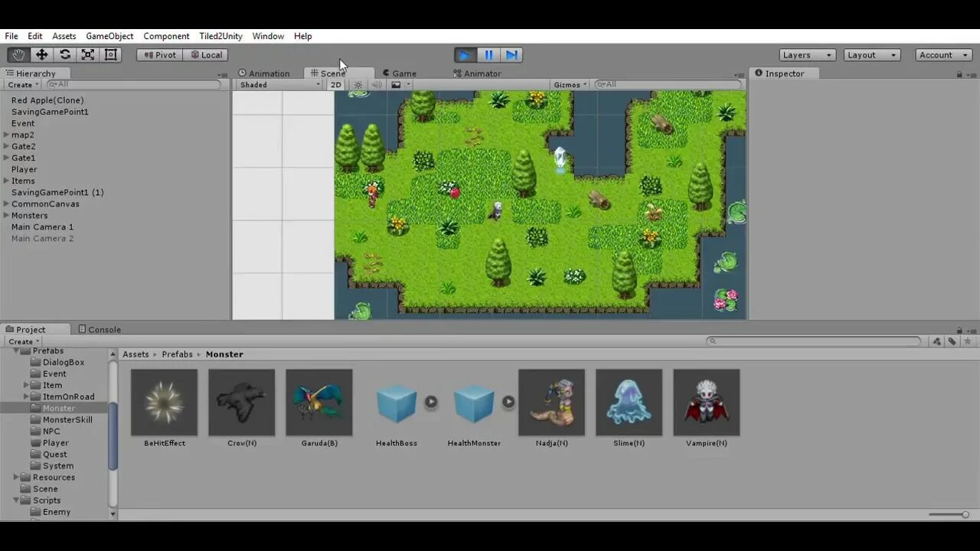Image resolution: width=980 pixels, height=551 pixels.
Task: Open the Gizmos dropdown
Action: tap(570, 85)
